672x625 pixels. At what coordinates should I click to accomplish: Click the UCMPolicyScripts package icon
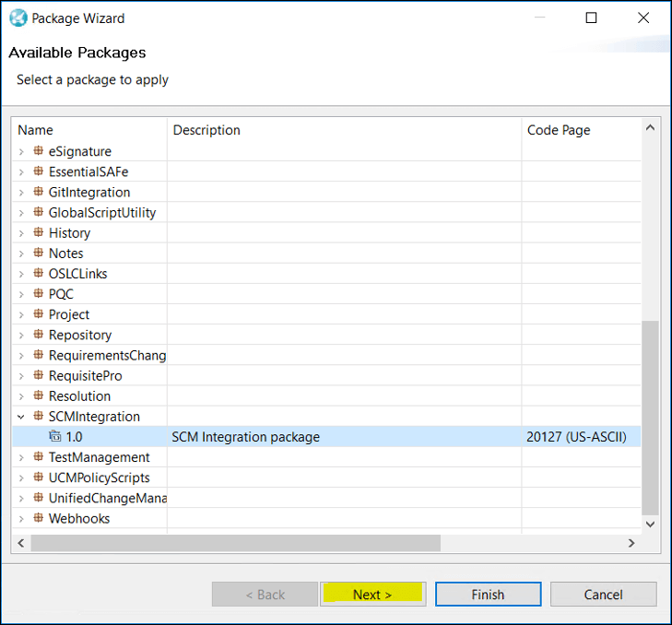(39, 478)
